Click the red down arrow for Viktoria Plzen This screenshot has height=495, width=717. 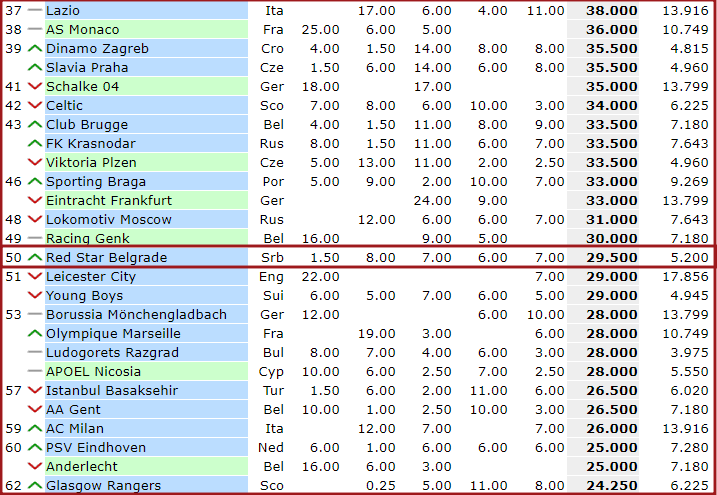pyautogui.click(x=35, y=162)
